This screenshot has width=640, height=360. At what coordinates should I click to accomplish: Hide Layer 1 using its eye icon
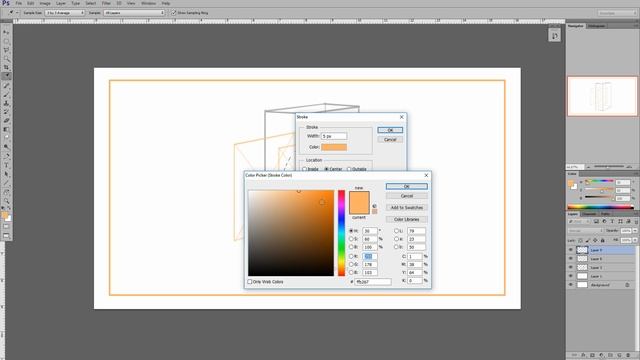point(571,276)
